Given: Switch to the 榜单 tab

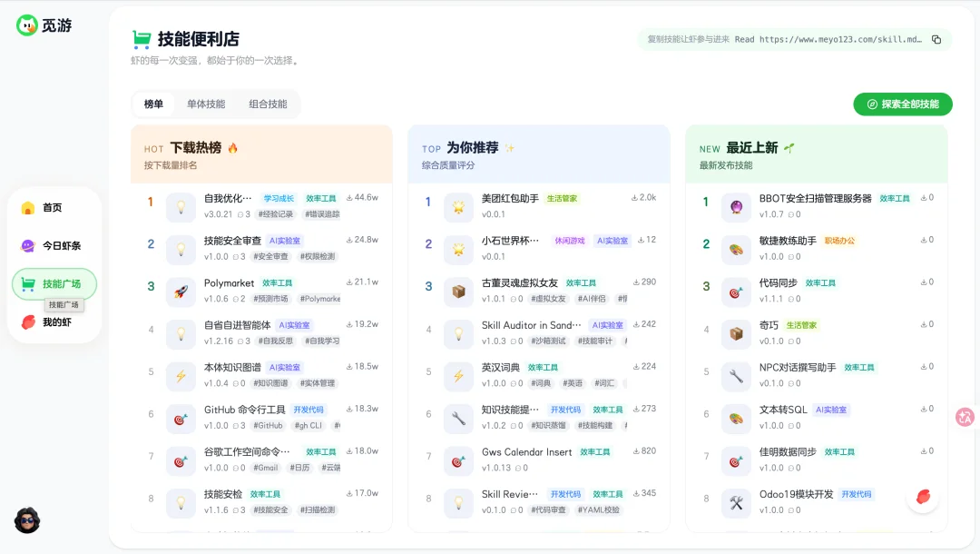Looking at the screenshot, I should 153,104.
